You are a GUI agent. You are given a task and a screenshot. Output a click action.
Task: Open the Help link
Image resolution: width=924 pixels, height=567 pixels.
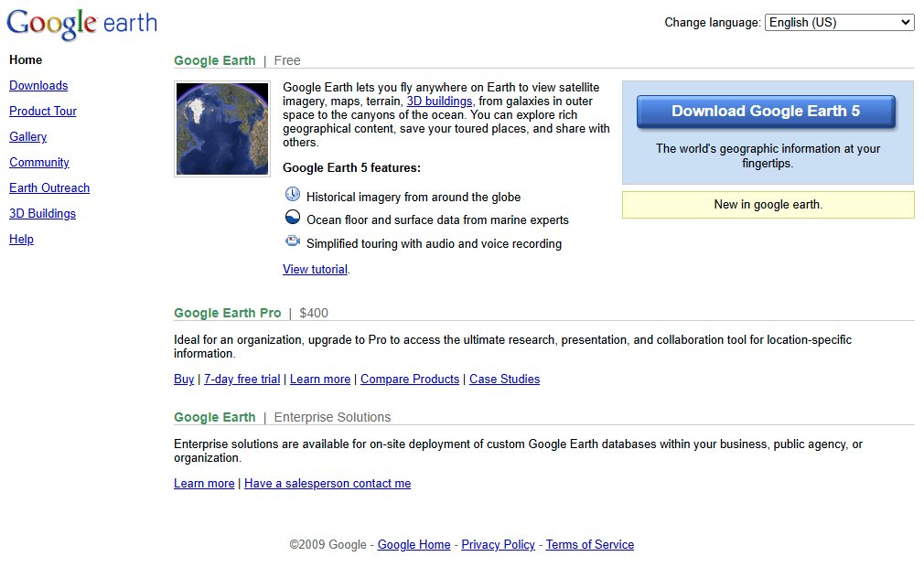click(x=21, y=239)
